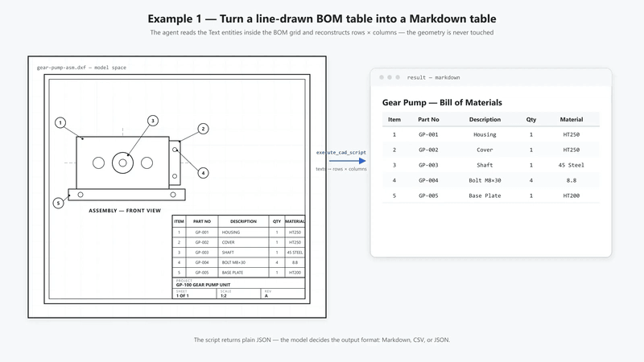Click the 'result — markdown' window title

[x=433, y=77]
